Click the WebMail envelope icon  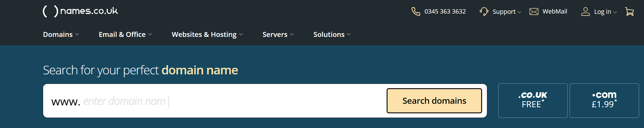[534, 12]
